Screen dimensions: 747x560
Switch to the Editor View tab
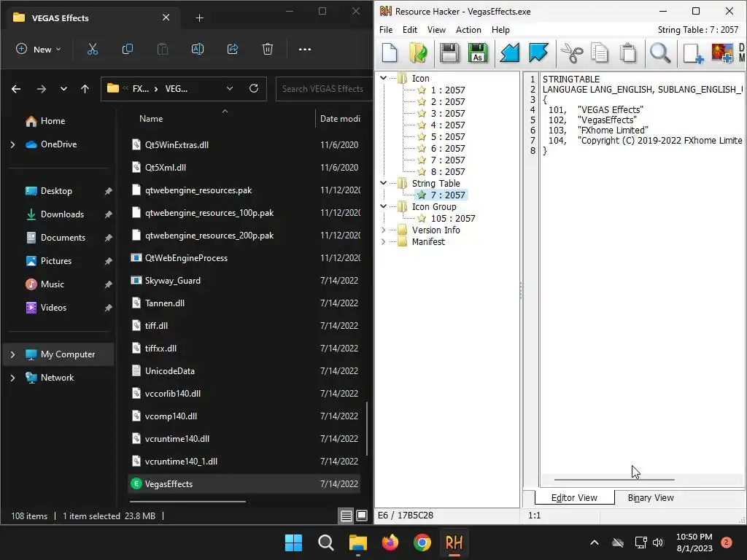tap(574, 497)
